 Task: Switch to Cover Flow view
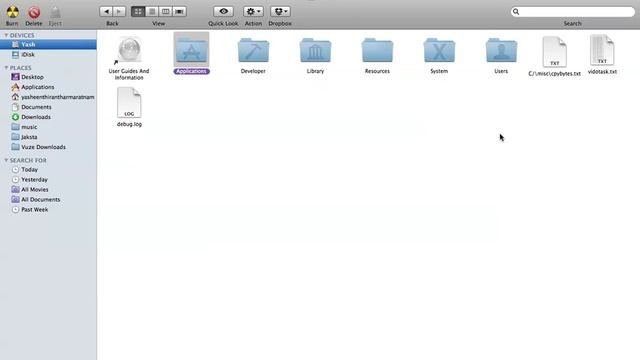pyautogui.click(x=179, y=11)
